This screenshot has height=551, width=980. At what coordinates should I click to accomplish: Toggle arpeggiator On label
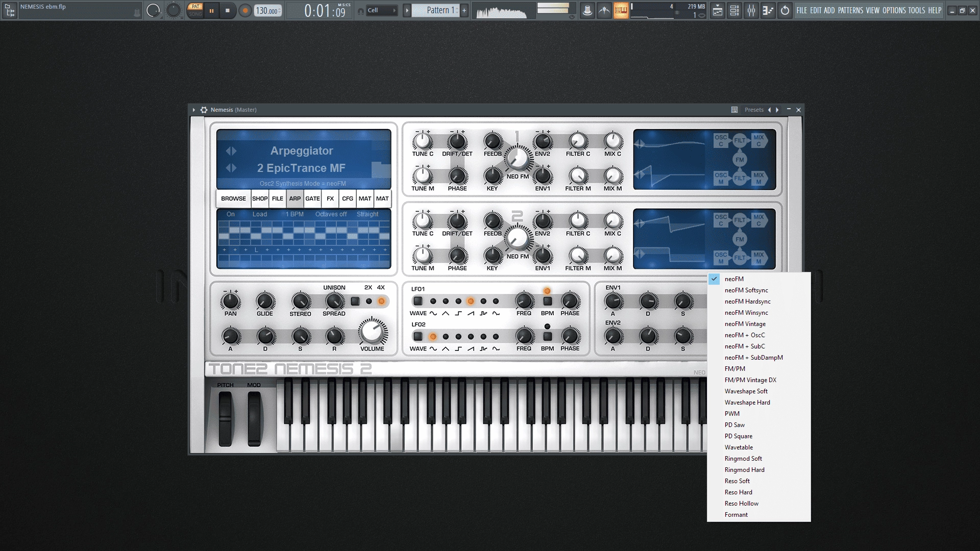click(x=231, y=214)
